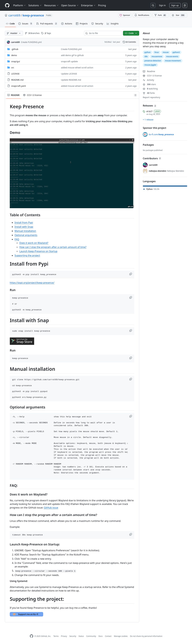The image size is (192, 644).
Task: Expand the green Code dropdown
Action: point(131,33)
